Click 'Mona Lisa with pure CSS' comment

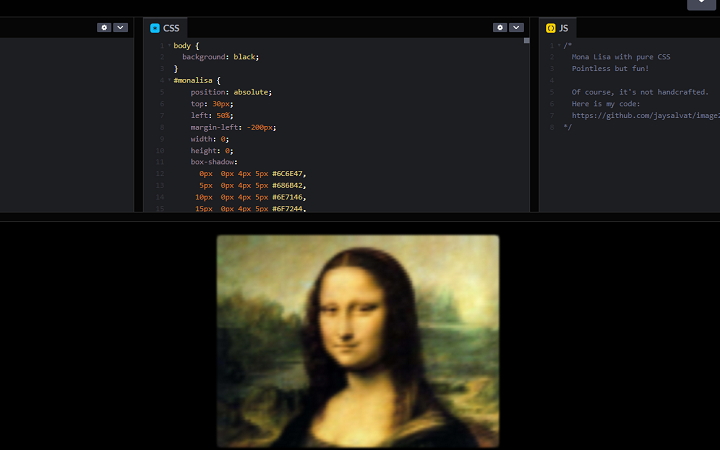(621, 57)
